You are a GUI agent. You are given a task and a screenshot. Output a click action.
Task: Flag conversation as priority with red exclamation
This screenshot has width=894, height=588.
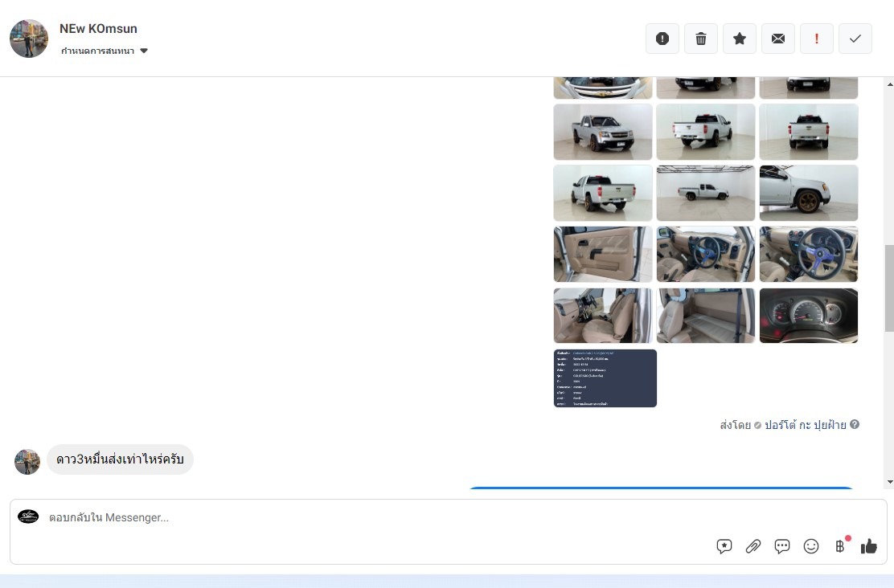pos(817,39)
